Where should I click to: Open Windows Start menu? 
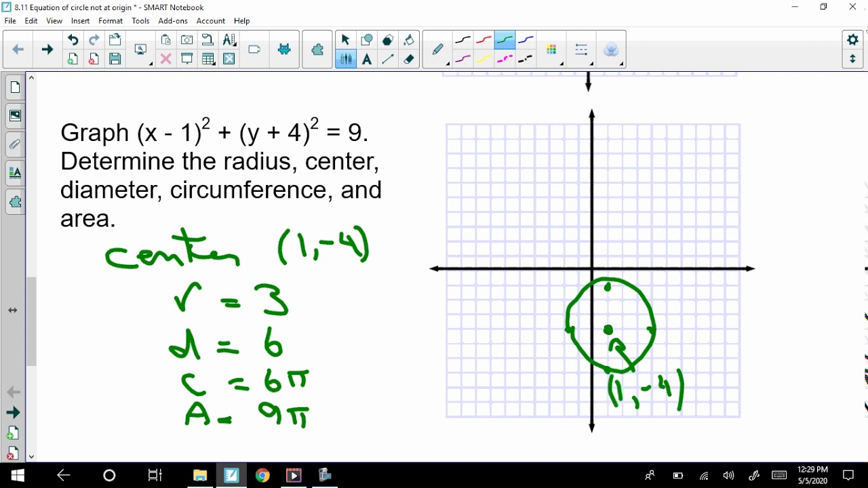(x=18, y=475)
